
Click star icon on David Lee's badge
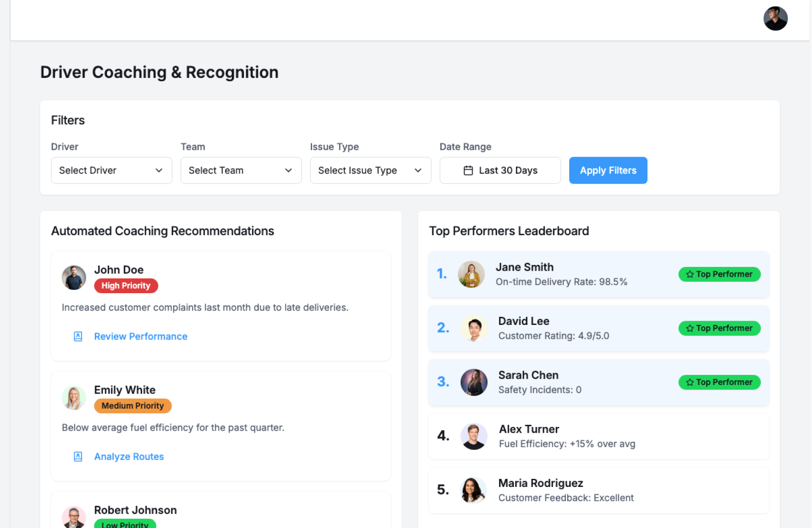(x=690, y=328)
